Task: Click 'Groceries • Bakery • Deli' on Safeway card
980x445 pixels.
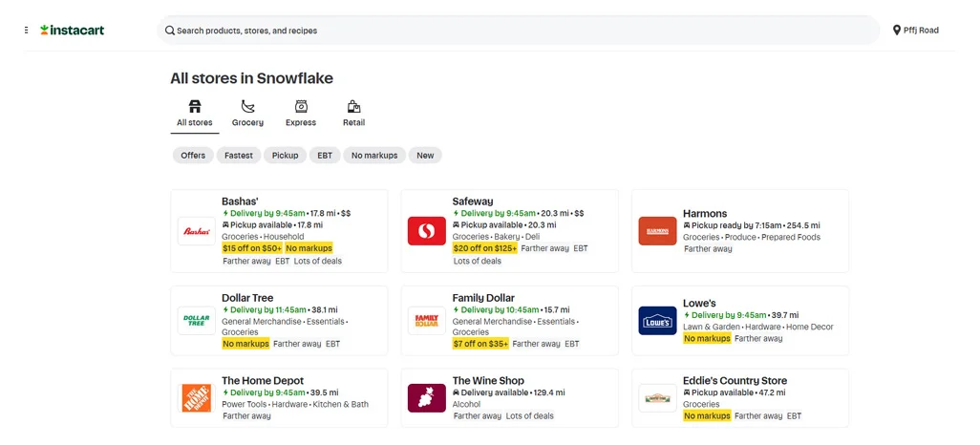Action: coord(496,237)
